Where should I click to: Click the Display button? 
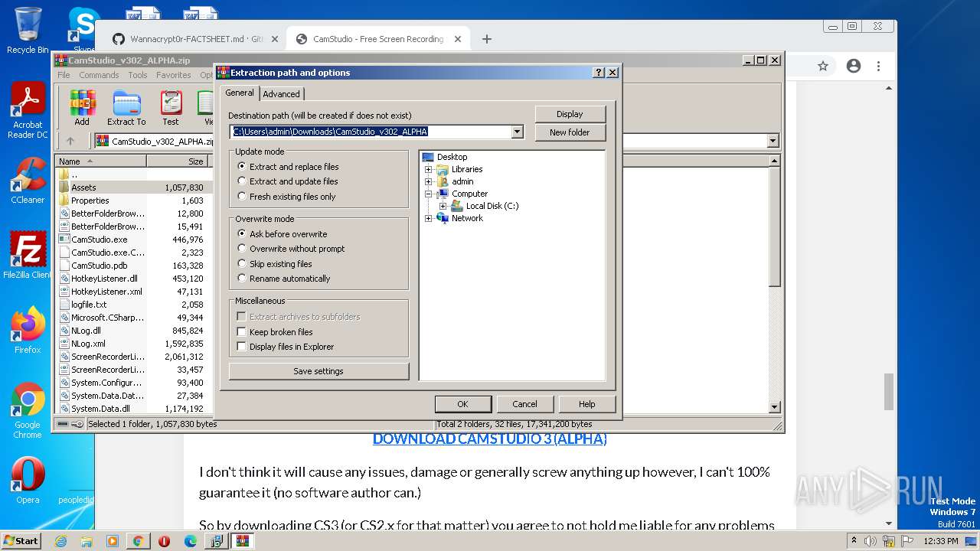570,114
